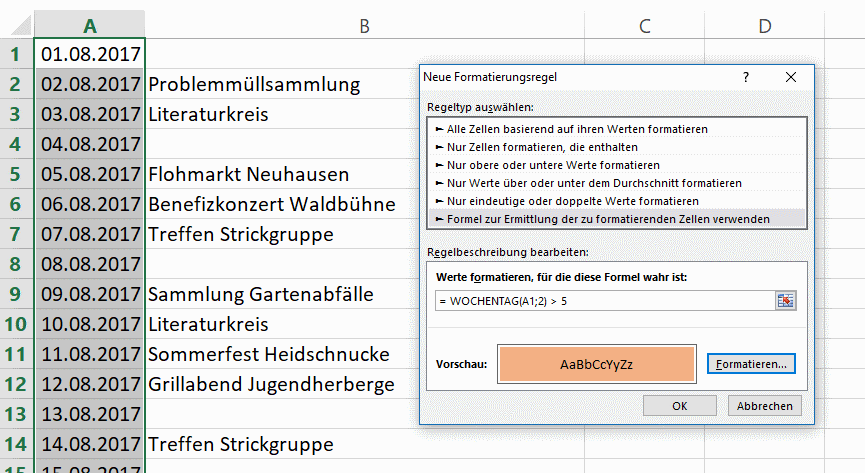Click the collapse dialog icon beside formula field
The height and width of the screenshot is (473, 865).
coord(785,301)
